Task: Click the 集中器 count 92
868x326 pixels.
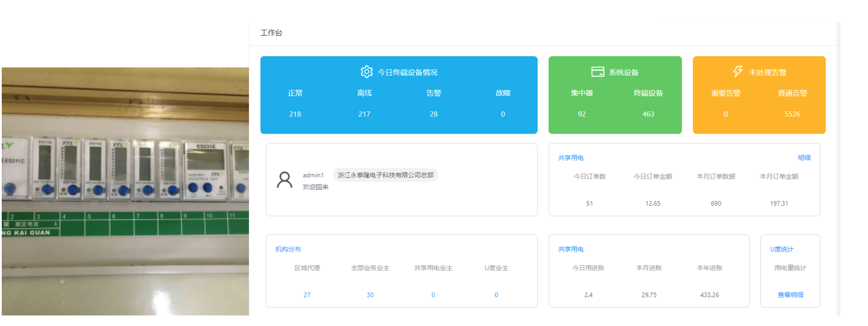Action: pyautogui.click(x=582, y=114)
